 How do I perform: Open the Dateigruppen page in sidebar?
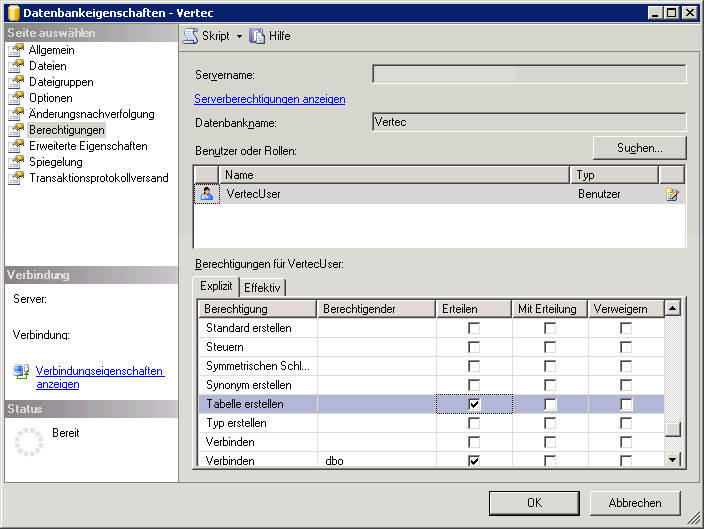(60, 83)
